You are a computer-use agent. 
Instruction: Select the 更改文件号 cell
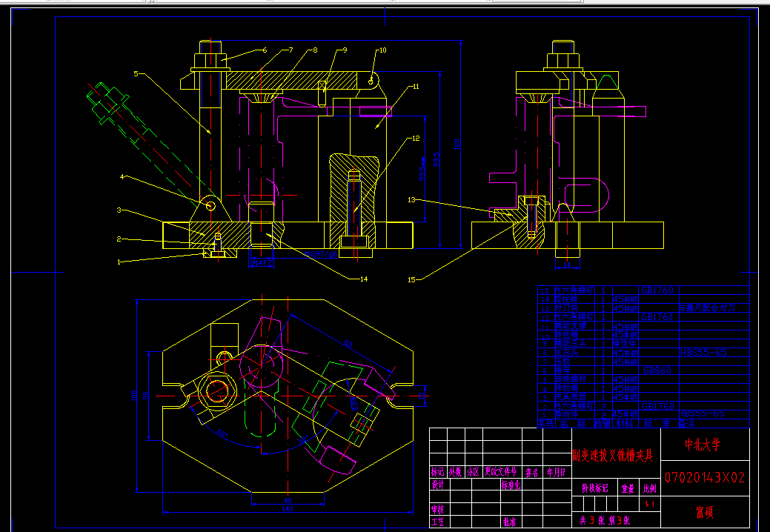500,472
